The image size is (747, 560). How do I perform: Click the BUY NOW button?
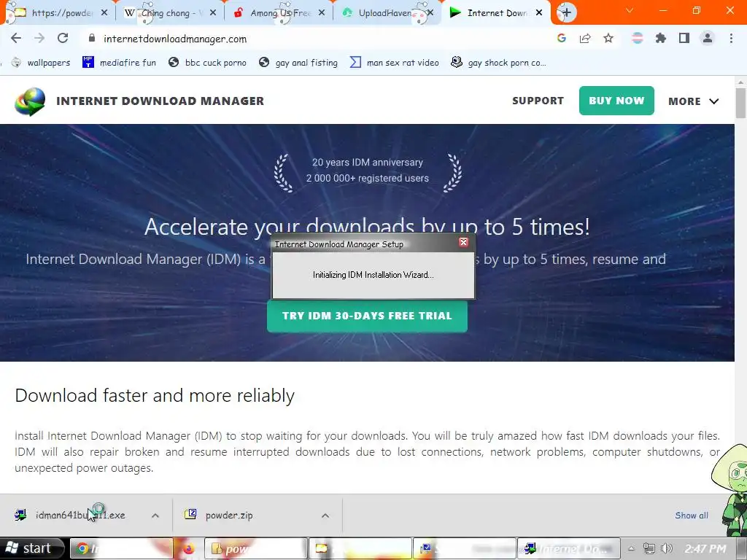[616, 101]
